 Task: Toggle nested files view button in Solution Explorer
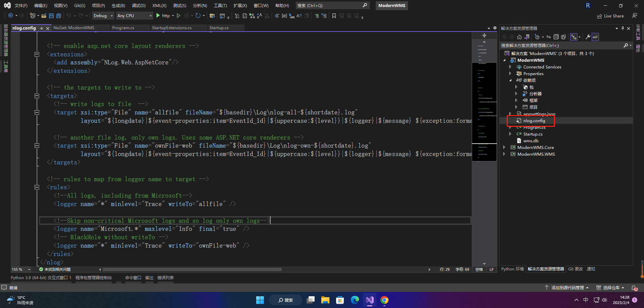(x=574, y=37)
